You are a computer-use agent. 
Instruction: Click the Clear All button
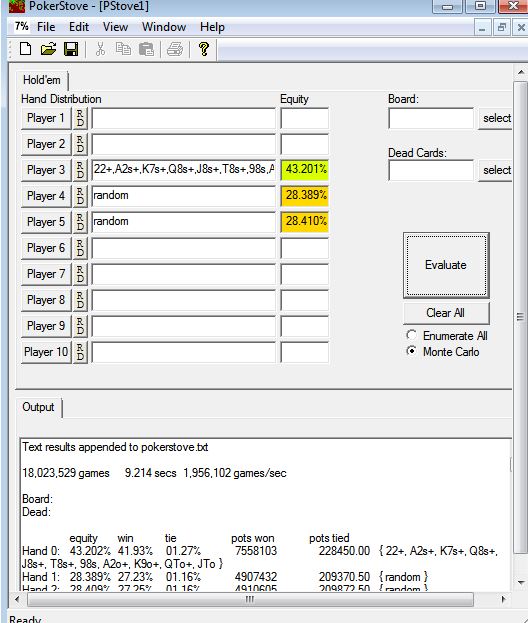446,313
